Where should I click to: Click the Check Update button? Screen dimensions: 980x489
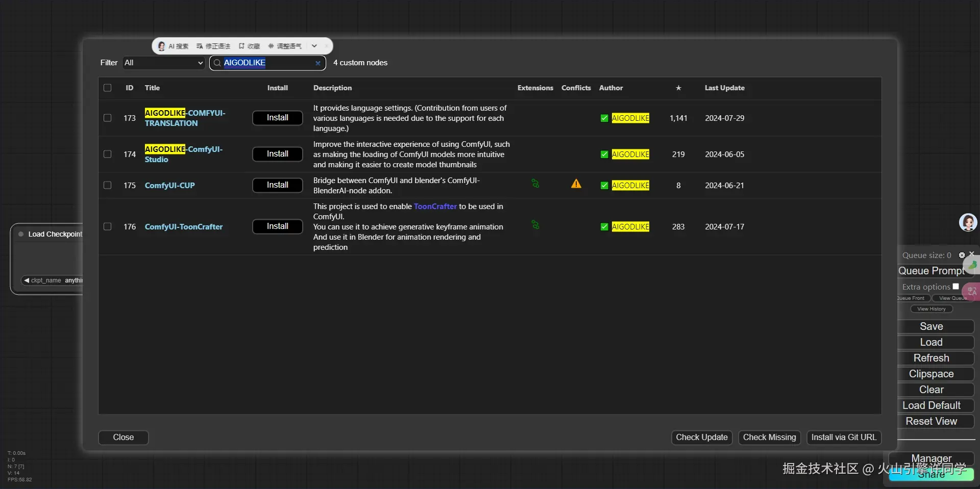coord(702,437)
